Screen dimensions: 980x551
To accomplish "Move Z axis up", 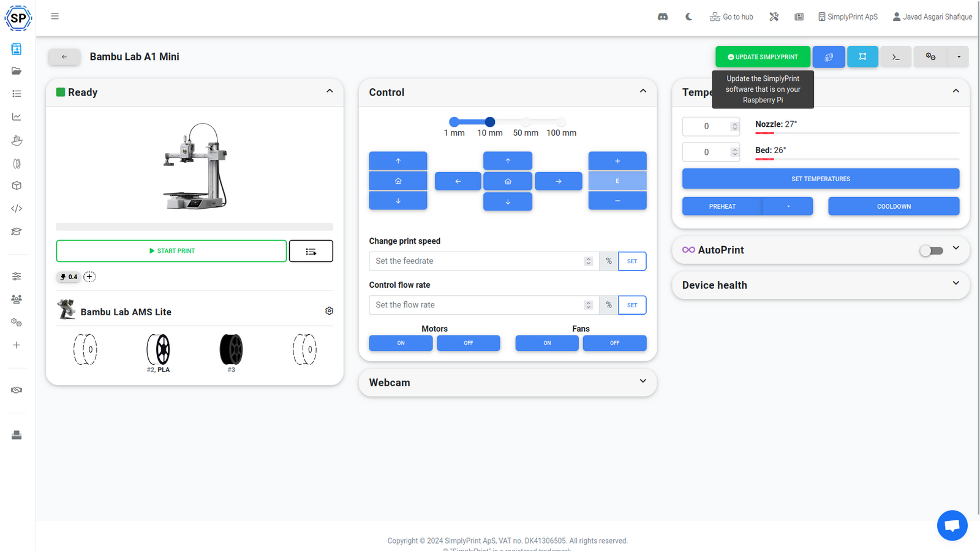I will pyautogui.click(x=398, y=161).
